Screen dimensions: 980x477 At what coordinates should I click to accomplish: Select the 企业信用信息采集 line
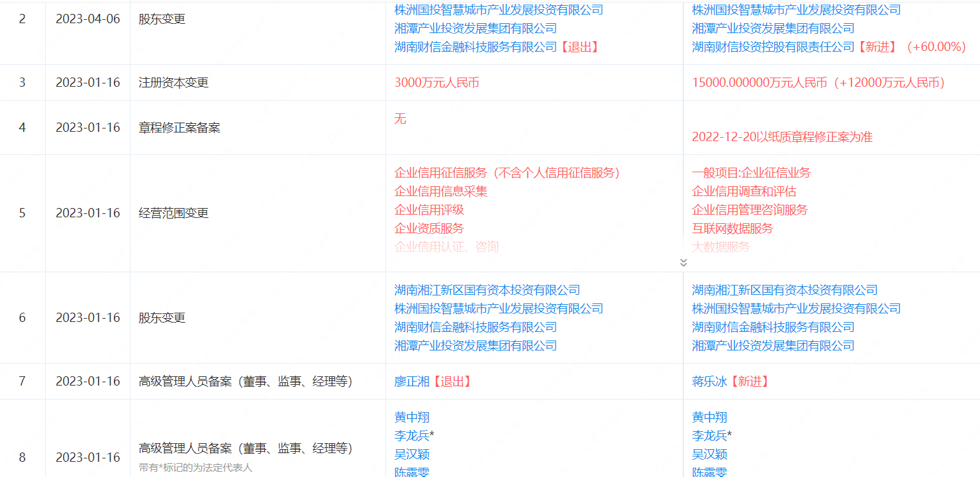click(x=441, y=191)
